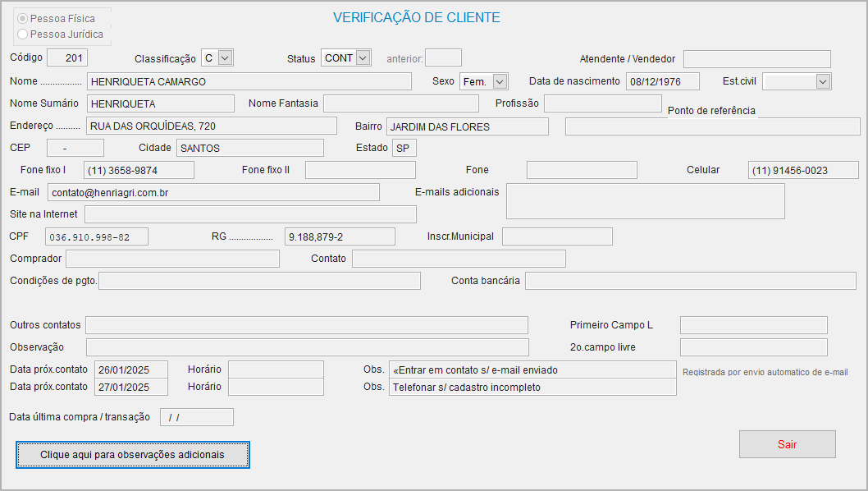Click the CPF field
Image resolution: width=868 pixels, height=491 pixels.
tap(97, 236)
